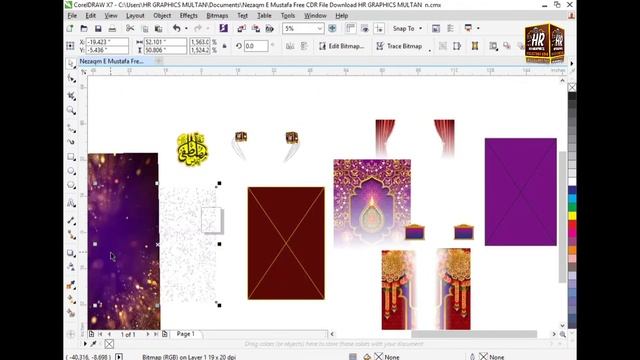Click the X position input field

pos(107,42)
